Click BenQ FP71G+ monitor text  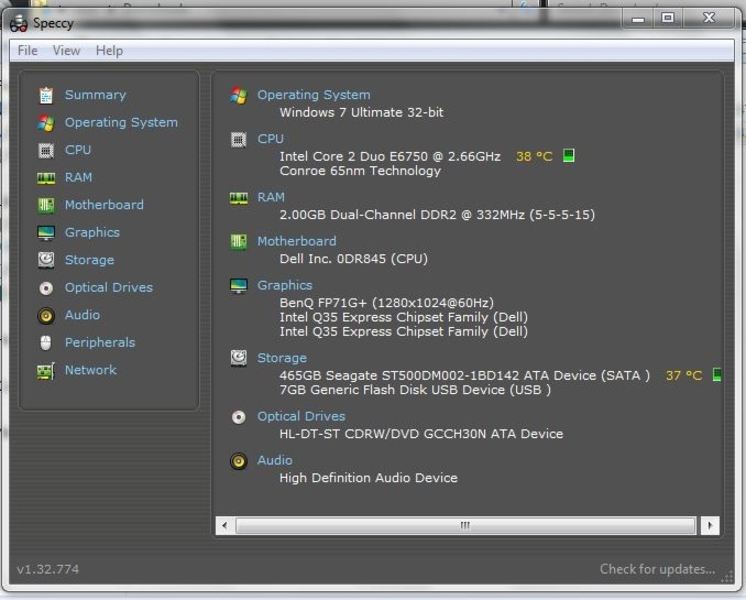click(387, 303)
